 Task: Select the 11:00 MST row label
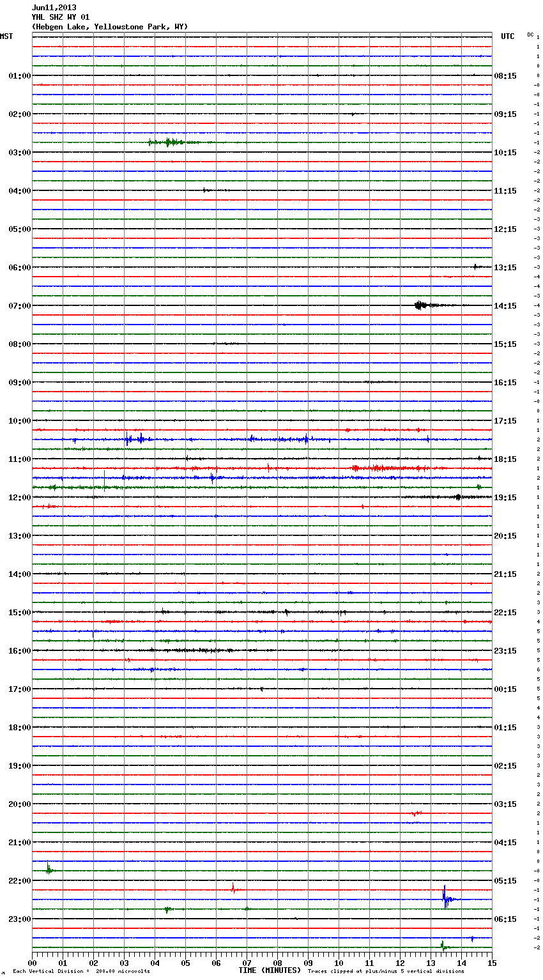19,459
